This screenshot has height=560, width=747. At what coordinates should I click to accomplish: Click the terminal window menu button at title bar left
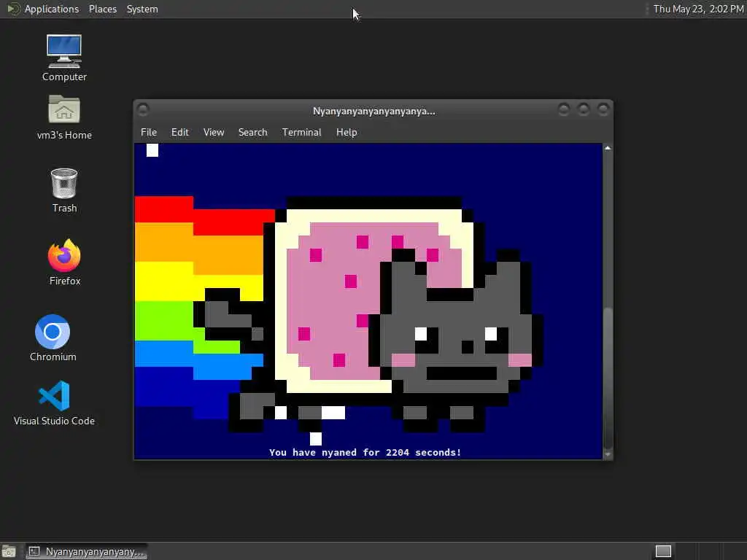142,110
